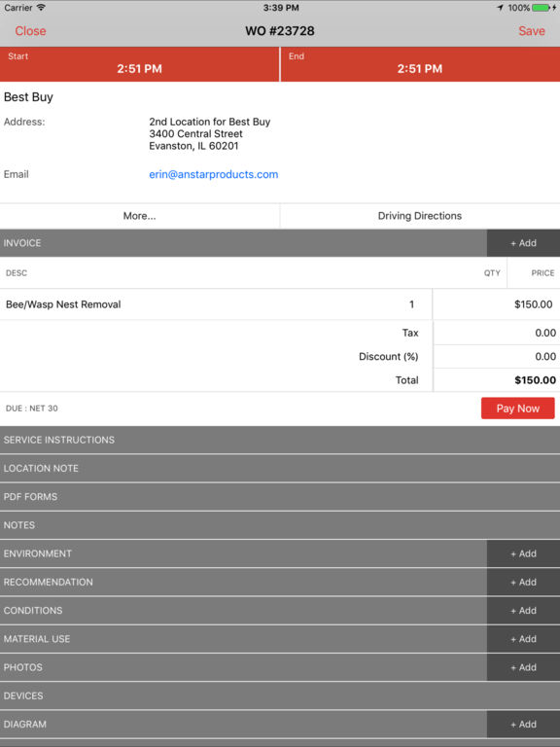Add a Recommendation entry
560x747 pixels.
click(523, 583)
